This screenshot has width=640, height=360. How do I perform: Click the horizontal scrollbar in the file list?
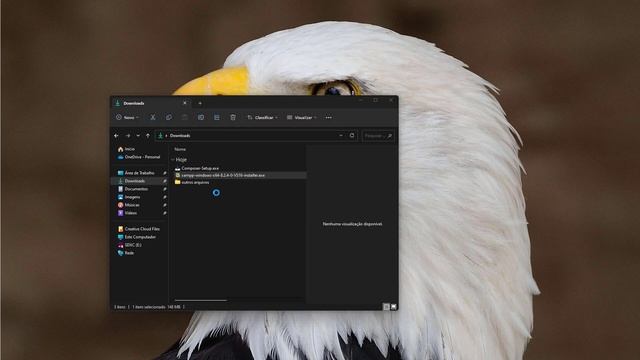point(200,300)
